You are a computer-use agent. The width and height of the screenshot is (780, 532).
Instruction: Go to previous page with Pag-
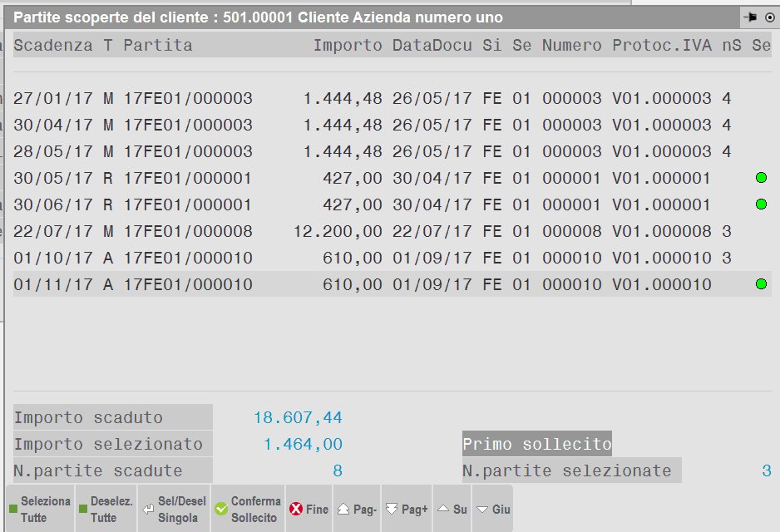point(358,510)
